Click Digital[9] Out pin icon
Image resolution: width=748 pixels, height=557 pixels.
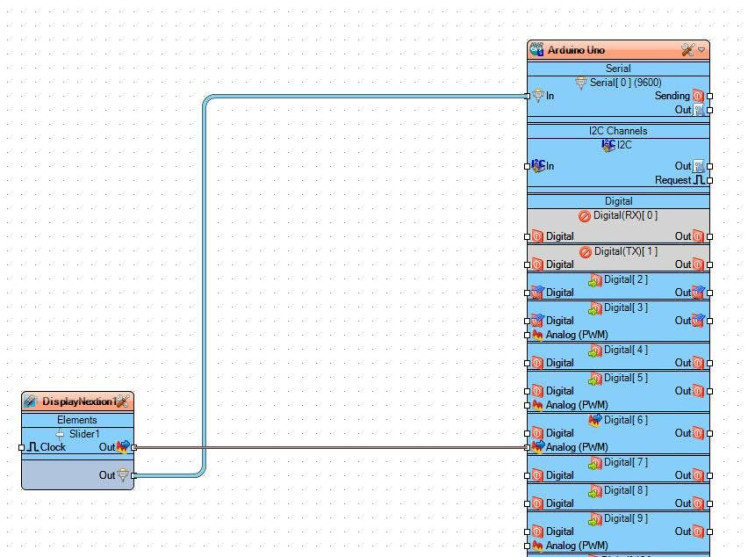(698, 531)
